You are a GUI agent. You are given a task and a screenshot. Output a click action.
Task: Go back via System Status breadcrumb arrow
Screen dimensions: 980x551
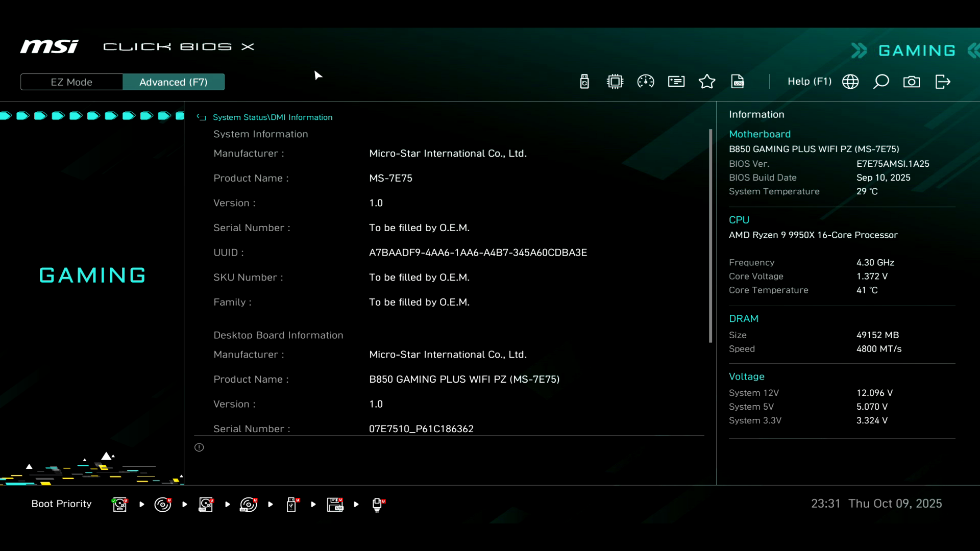[x=202, y=117]
